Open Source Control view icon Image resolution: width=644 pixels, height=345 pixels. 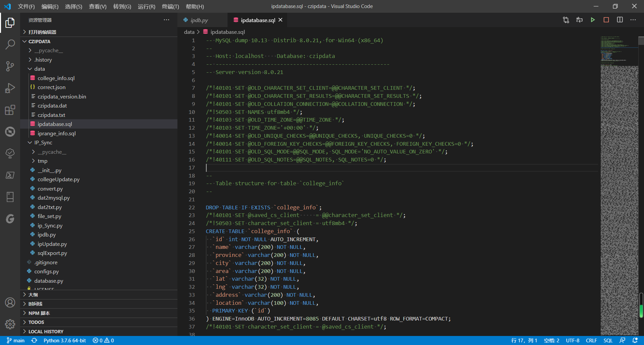tap(10, 66)
